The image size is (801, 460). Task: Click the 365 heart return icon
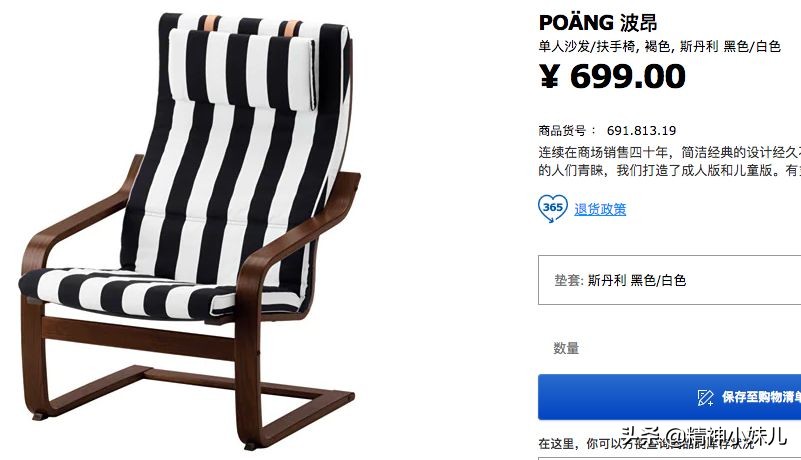click(x=552, y=208)
